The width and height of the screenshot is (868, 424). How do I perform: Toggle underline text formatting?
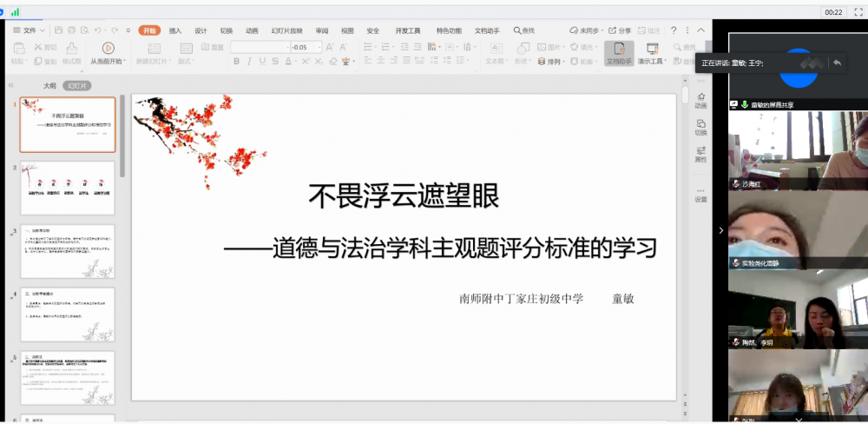tap(262, 62)
